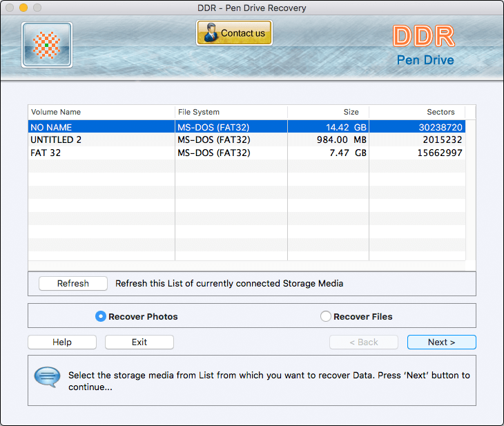Click the 14.42 GB size cell
Image resolution: width=504 pixels, height=426 pixels.
click(x=328, y=127)
